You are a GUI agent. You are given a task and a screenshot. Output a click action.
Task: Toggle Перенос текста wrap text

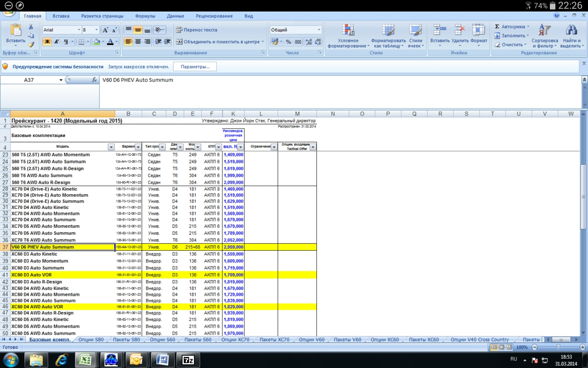pyautogui.click(x=196, y=30)
